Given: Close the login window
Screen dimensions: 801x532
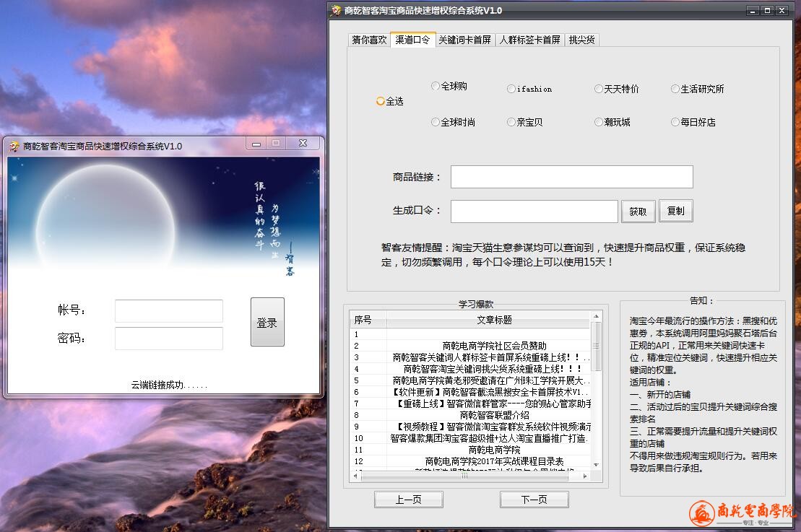Looking at the screenshot, I should (x=303, y=144).
